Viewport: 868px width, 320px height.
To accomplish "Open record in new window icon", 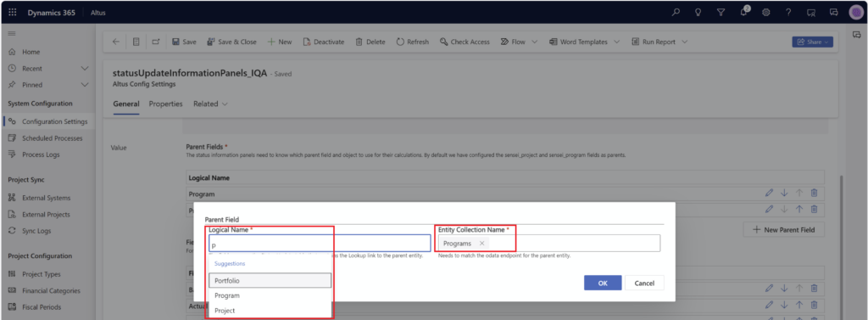I will pyautogui.click(x=156, y=42).
